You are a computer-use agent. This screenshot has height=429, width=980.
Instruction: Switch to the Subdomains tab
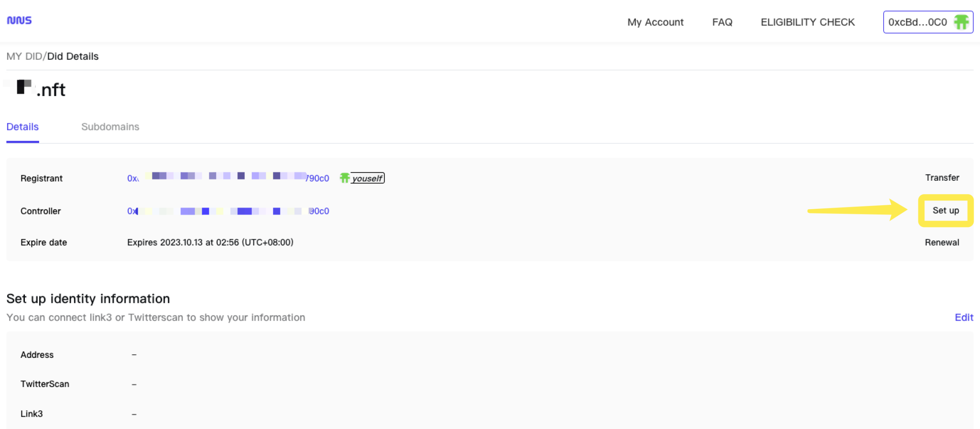[110, 127]
